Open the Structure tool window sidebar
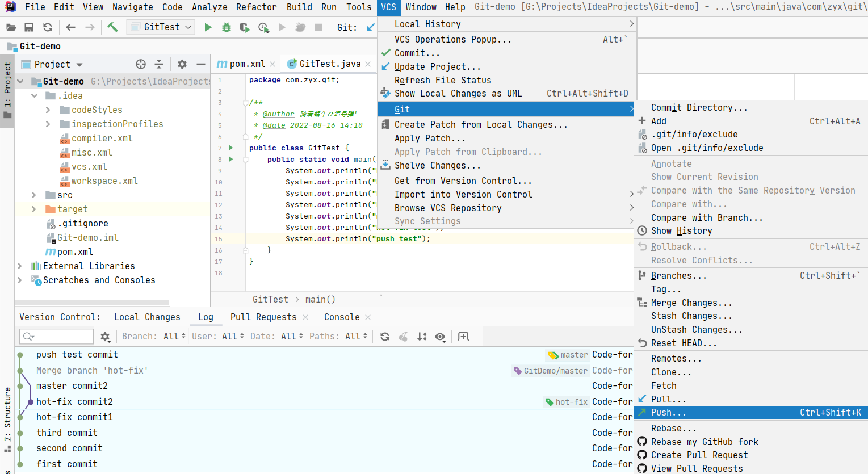 click(7, 420)
